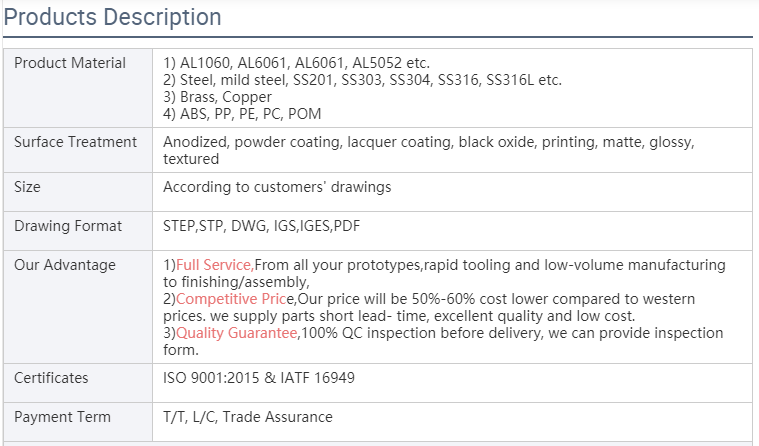Click the Steel, mild steel material line
This screenshot has height=446, width=759.
click(x=362, y=80)
